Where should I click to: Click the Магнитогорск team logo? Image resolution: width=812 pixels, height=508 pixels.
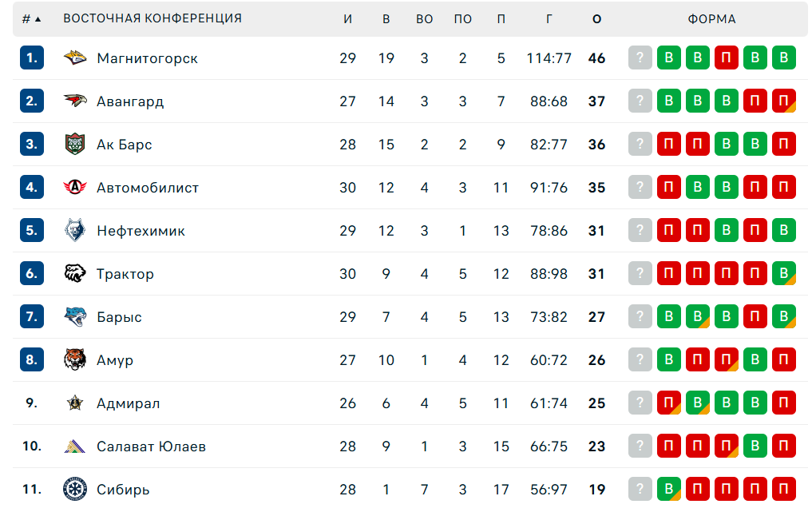coord(75,58)
